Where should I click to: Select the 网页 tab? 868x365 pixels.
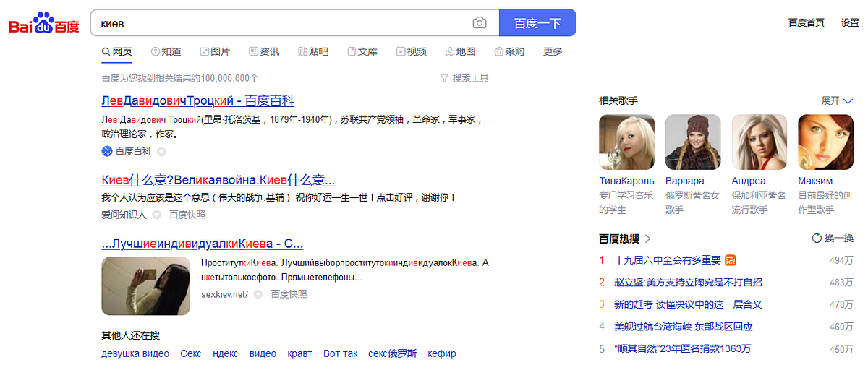tap(117, 52)
